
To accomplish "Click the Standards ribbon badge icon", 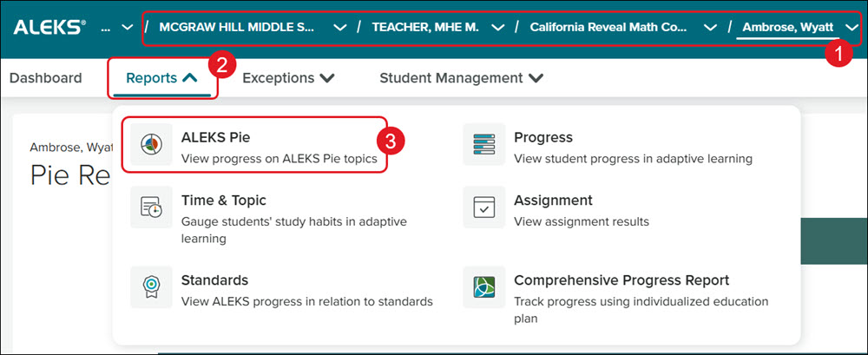I will [151, 287].
